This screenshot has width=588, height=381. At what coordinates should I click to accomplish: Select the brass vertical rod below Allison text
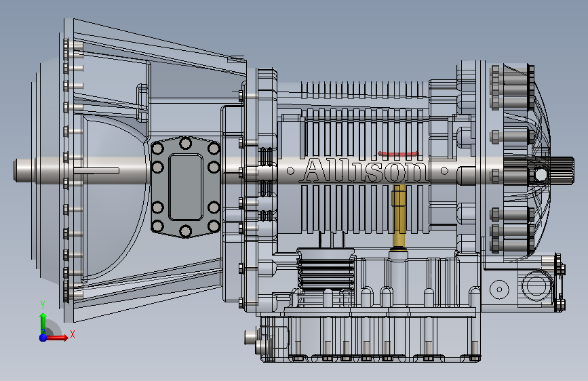pyautogui.click(x=398, y=216)
